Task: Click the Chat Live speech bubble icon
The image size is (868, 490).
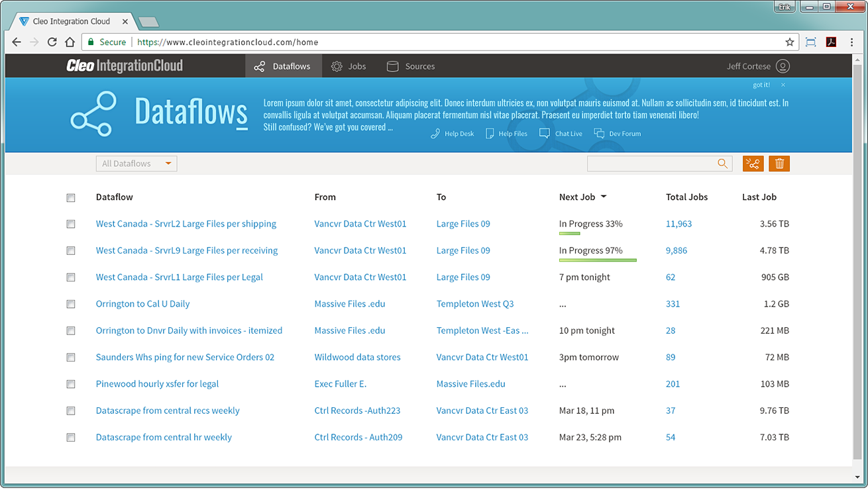Action: click(x=545, y=134)
